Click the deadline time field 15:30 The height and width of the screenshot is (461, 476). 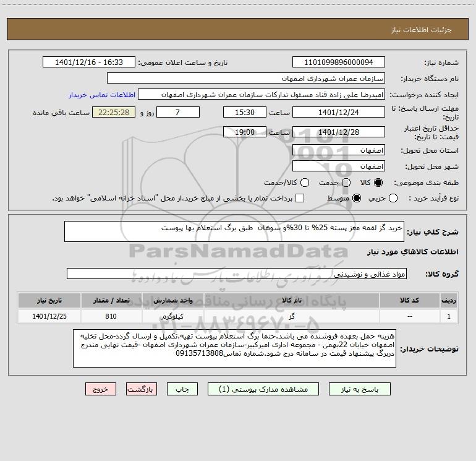[x=245, y=112]
